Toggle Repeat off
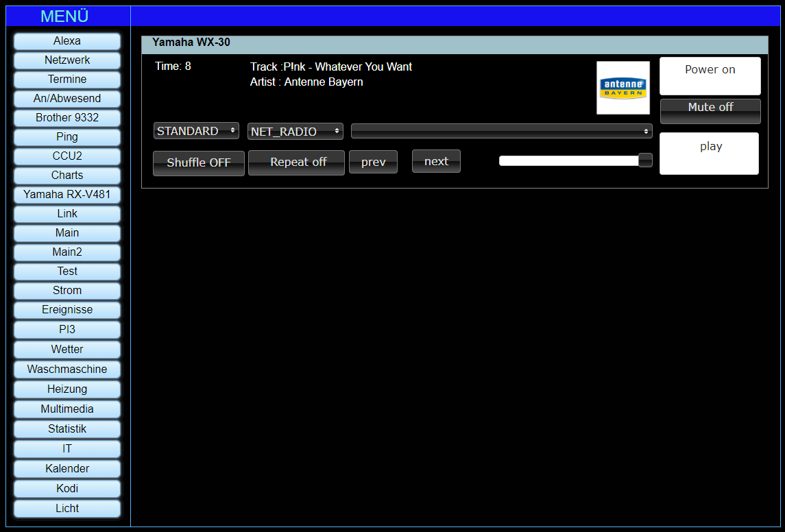Viewport: 785px width, 532px height. 296,162
